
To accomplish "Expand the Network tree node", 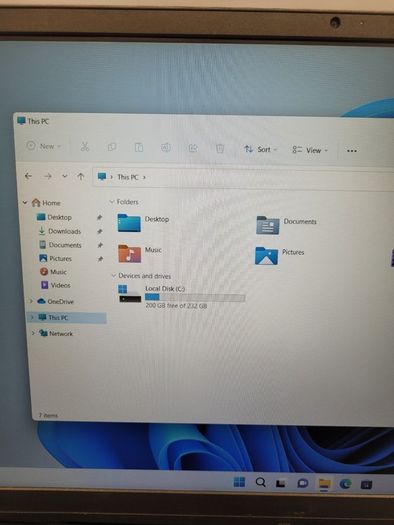I will (x=33, y=333).
